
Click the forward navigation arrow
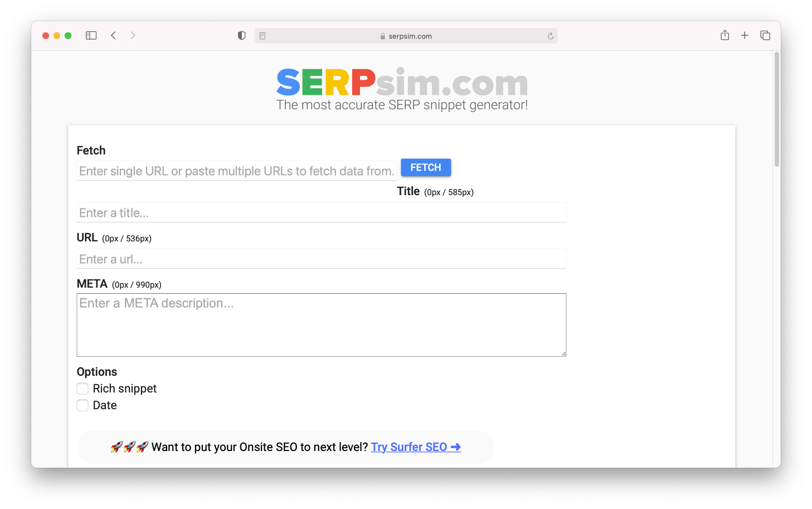[133, 36]
